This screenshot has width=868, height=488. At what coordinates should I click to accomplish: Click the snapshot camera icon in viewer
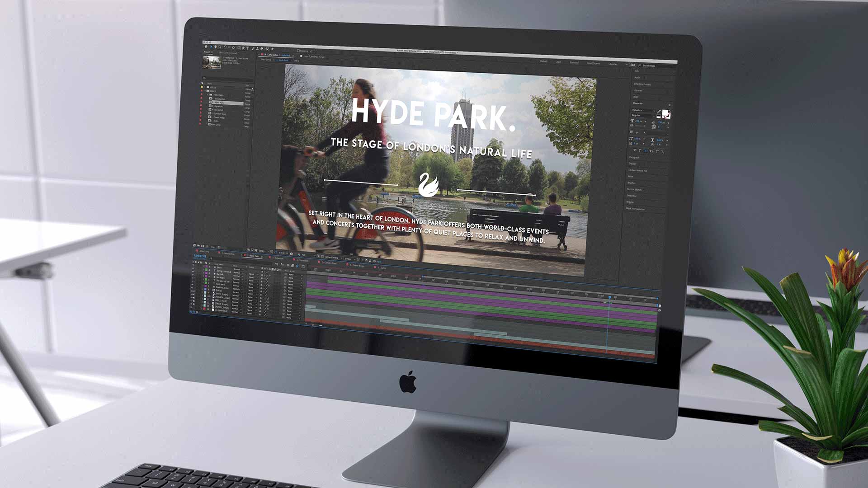291,253
